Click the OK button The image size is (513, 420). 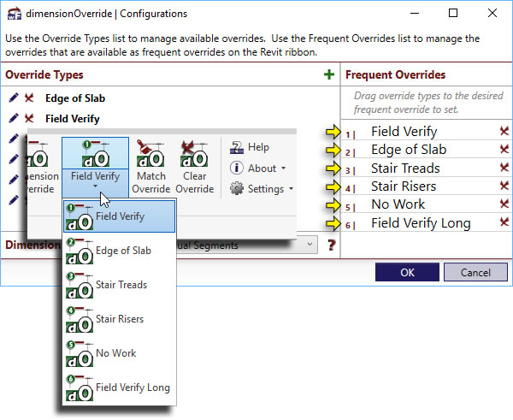tap(407, 272)
